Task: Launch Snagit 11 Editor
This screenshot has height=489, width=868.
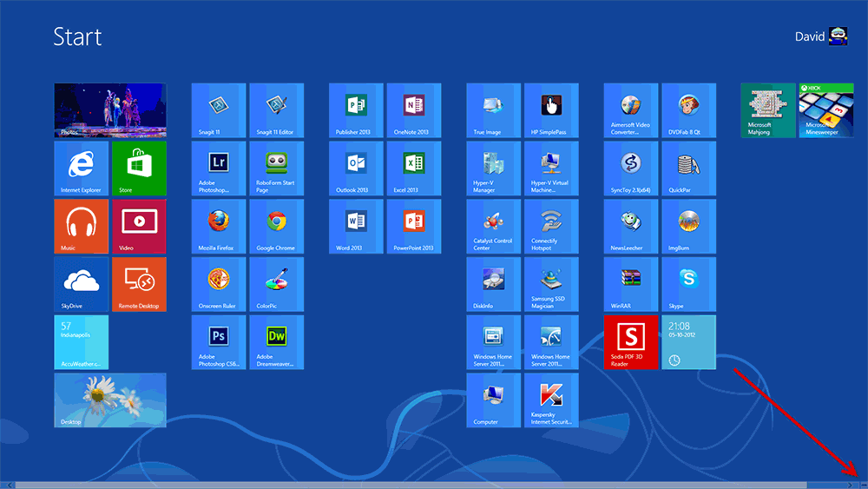Action: click(276, 110)
